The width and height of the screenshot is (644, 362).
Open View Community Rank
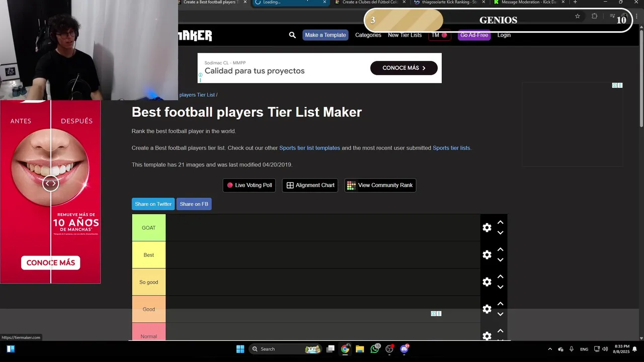tap(380, 185)
